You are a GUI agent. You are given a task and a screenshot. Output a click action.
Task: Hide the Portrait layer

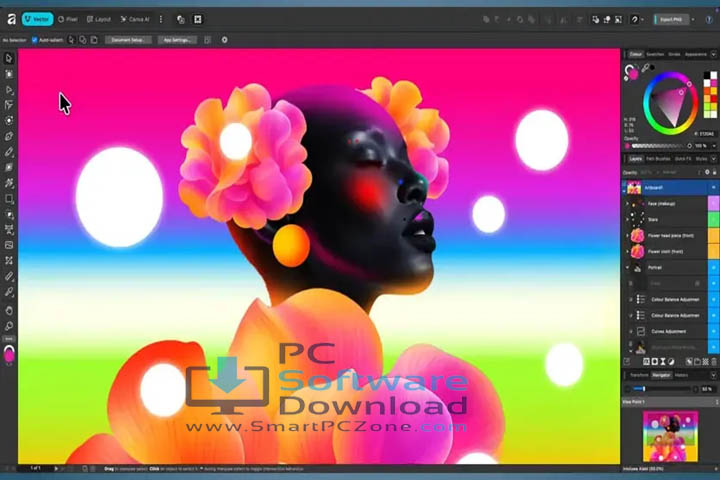pyautogui.click(x=714, y=267)
